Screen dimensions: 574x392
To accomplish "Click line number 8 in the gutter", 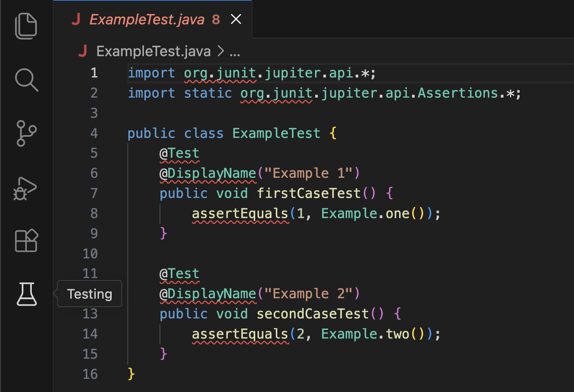I will click(94, 213).
